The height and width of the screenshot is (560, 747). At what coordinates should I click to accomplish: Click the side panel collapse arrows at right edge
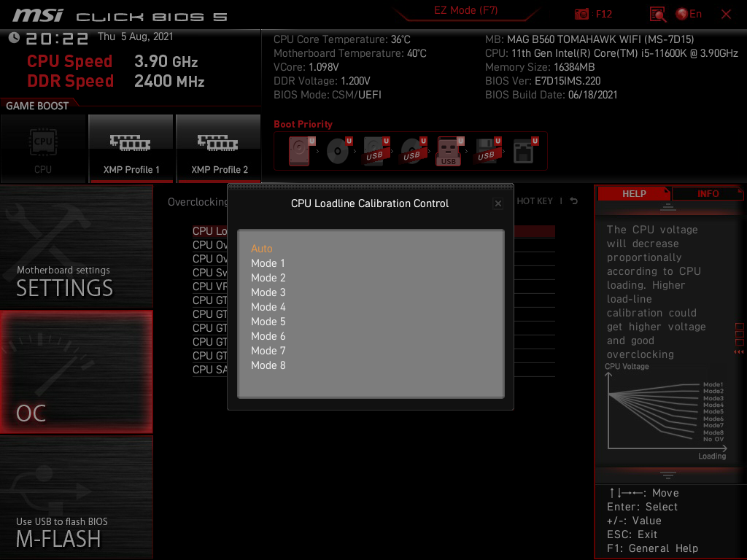click(738, 352)
